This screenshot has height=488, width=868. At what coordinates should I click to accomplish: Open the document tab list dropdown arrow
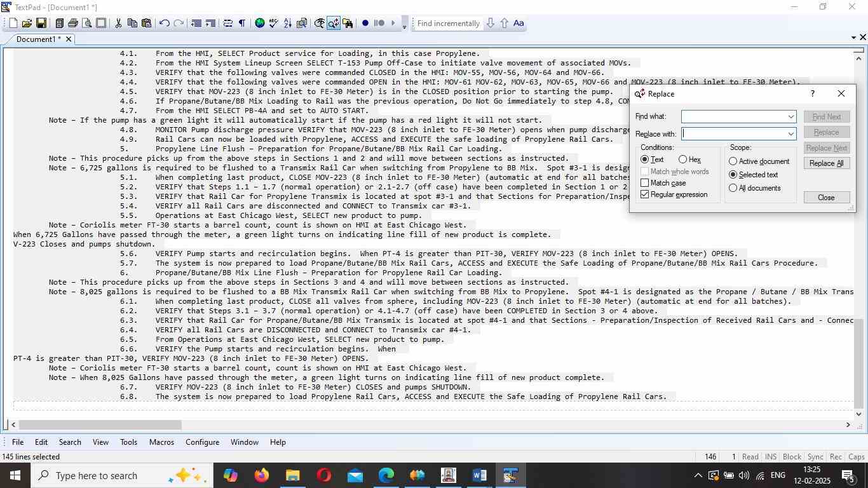pos(854,38)
